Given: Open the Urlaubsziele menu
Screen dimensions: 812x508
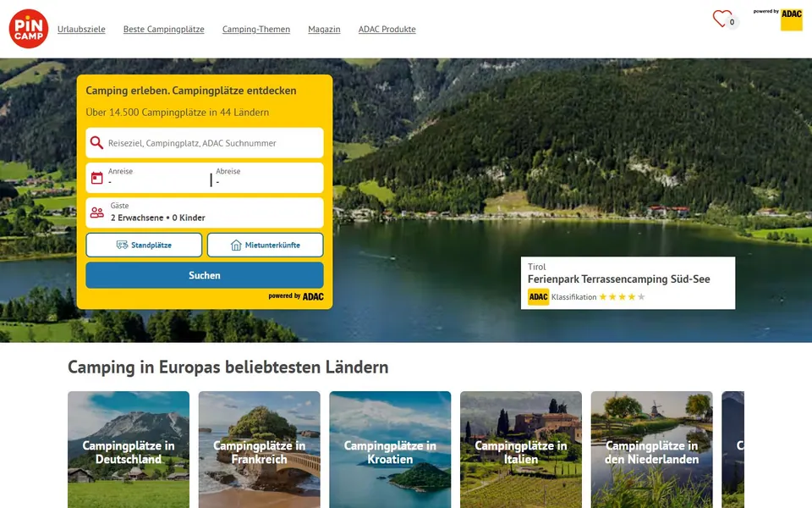Looking at the screenshot, I should point(81,29).
